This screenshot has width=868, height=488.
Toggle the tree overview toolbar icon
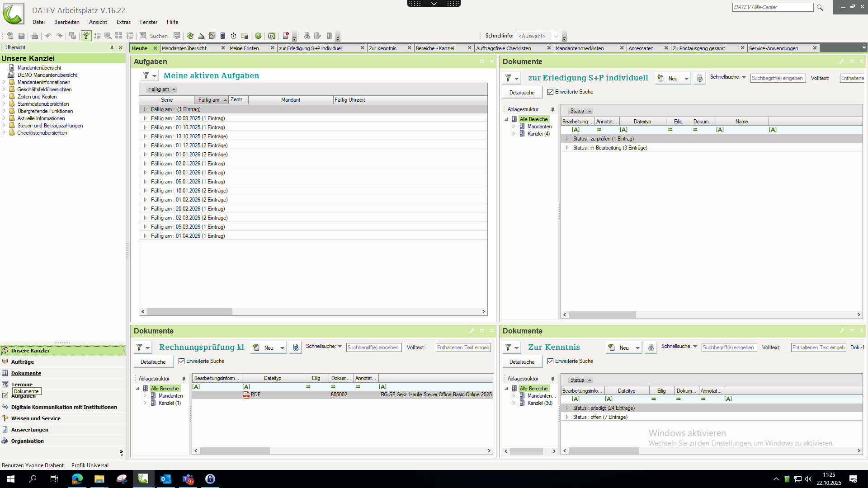tap(86, 36)
